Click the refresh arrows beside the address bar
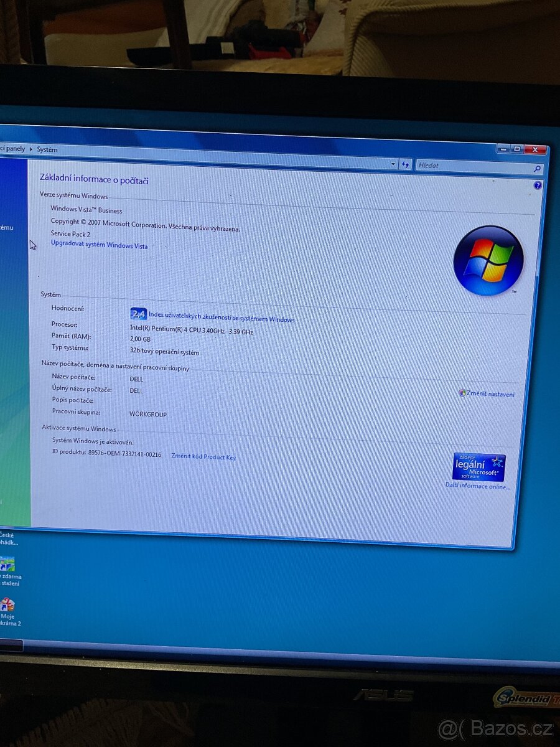560x747 pixels. [405, 164]
